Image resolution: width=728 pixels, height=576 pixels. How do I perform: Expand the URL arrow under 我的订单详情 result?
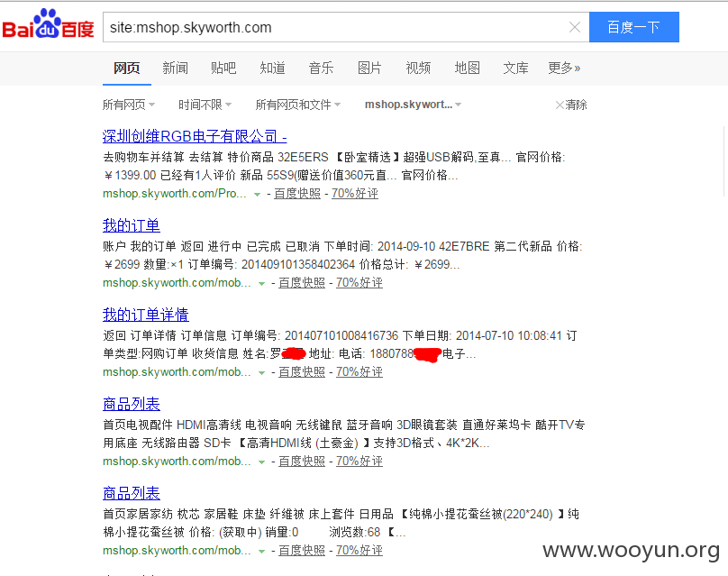pos(262,373)
